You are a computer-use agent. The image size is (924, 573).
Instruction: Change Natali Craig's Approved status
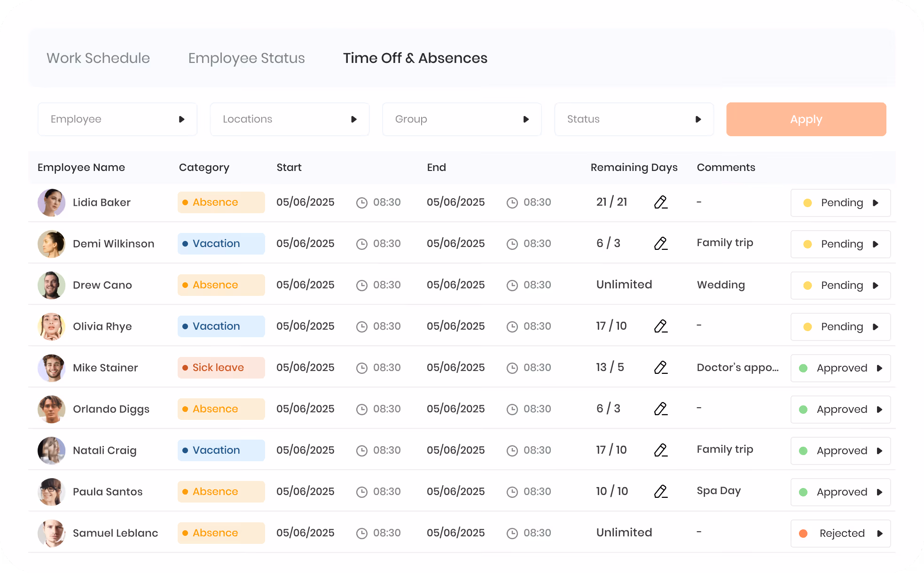click(x=840, y=451)
